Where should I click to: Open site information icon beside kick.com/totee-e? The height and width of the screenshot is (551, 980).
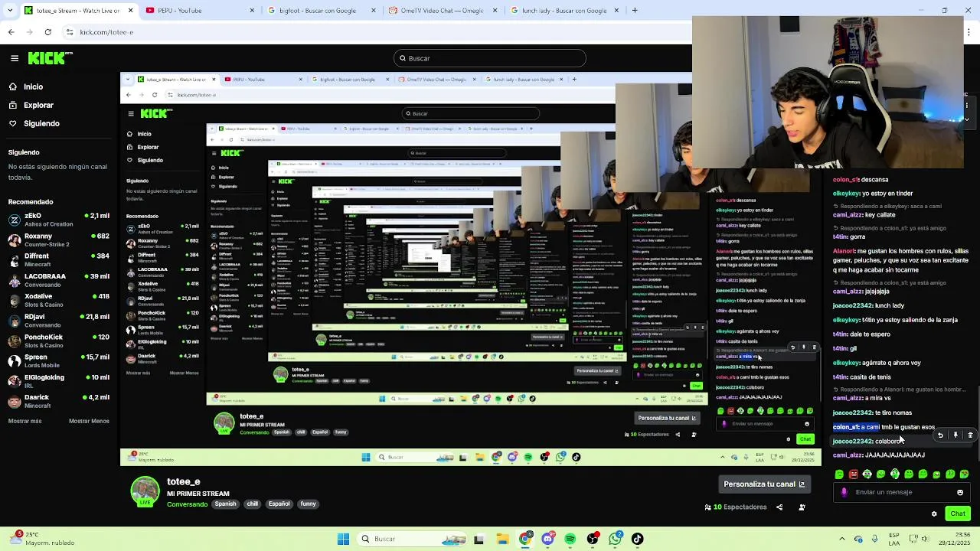click(x=70, y=32)
